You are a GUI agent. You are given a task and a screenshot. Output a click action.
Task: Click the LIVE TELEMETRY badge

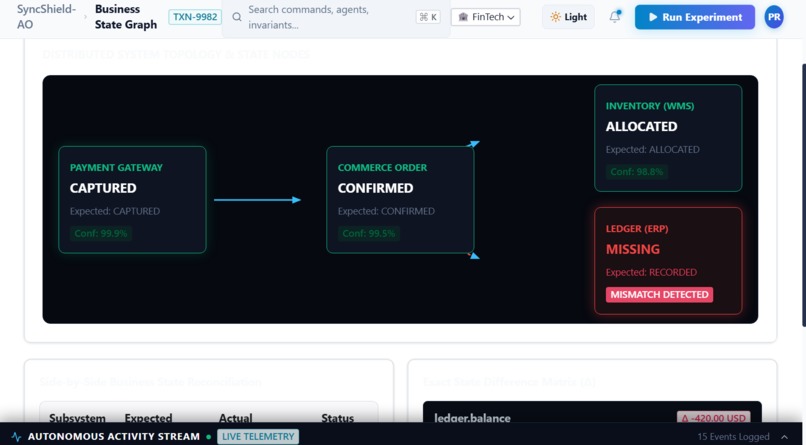[258, 437]
